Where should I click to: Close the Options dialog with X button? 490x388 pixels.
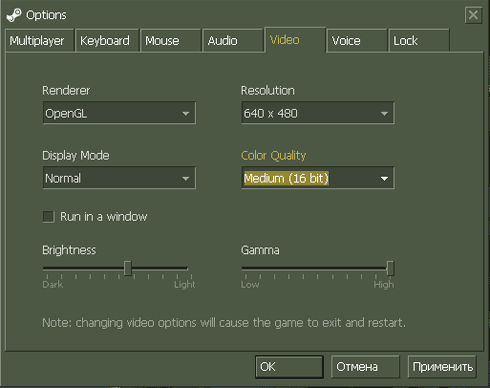[473, 15]
